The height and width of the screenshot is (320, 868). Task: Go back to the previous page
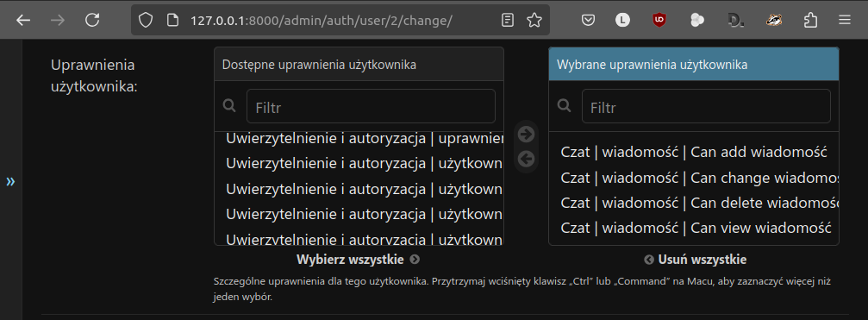click(23, 21)
